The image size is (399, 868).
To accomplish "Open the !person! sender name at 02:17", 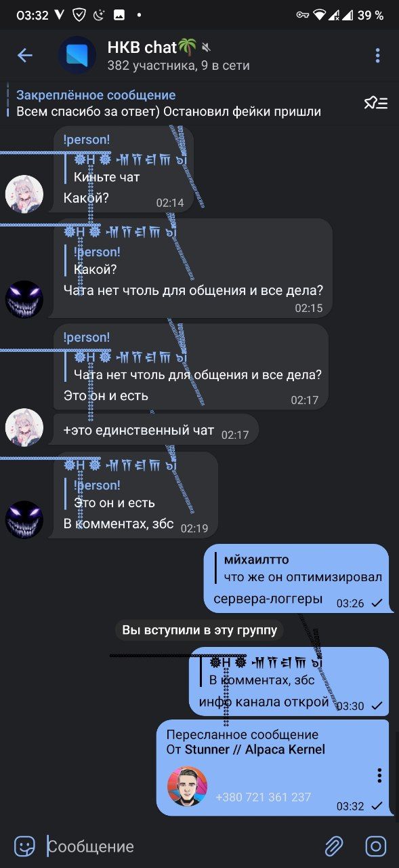I will [x=87, y=338].
